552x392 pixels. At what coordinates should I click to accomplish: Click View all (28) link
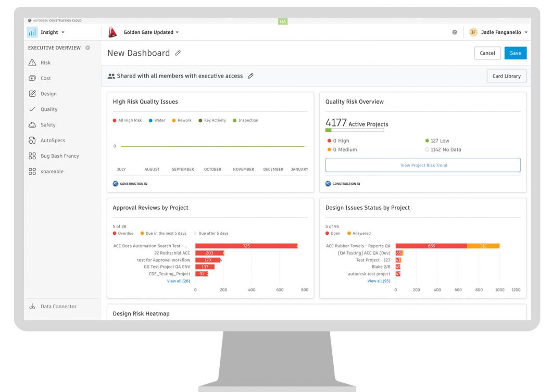coord(179,281)
